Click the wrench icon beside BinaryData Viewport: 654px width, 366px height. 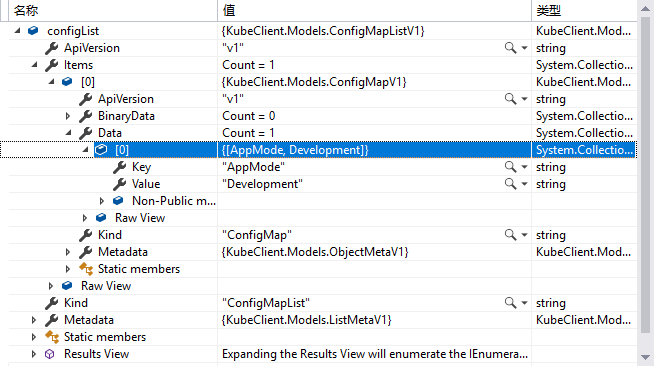tap(86, 116)
